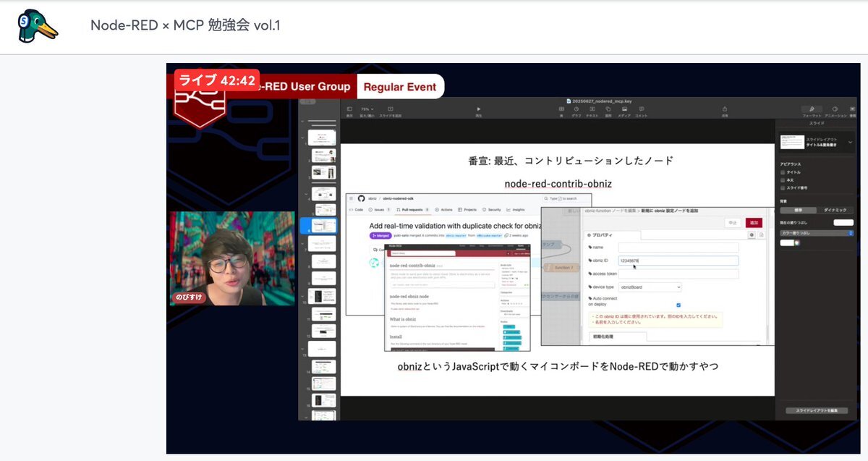Click the スライドレイアウトを編集 button in the inspector
Viewport: 868px width, 461px height.
pos(817,410)
